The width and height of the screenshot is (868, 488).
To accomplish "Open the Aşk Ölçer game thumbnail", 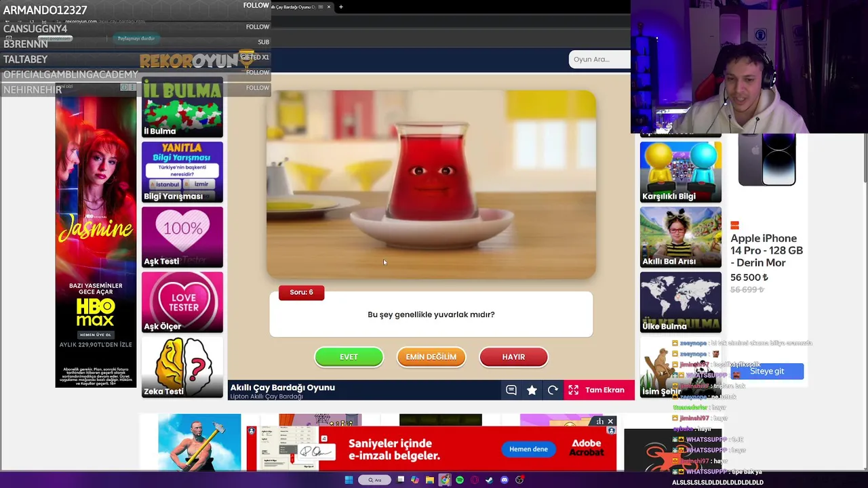I will pyautogui.click(x=182, y=302).
